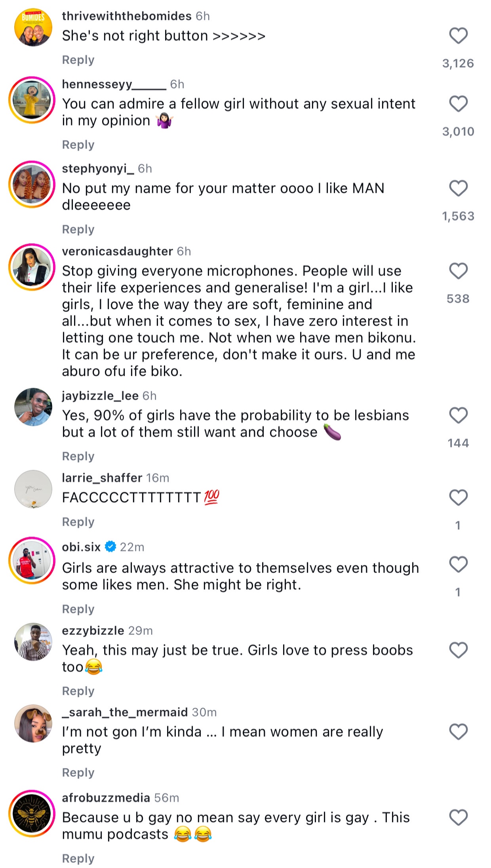Viewport: 491px width, 868px height.
Task: Like stephyonyi_'s comment
Action: pyautogui.click(x=458, y=188)
